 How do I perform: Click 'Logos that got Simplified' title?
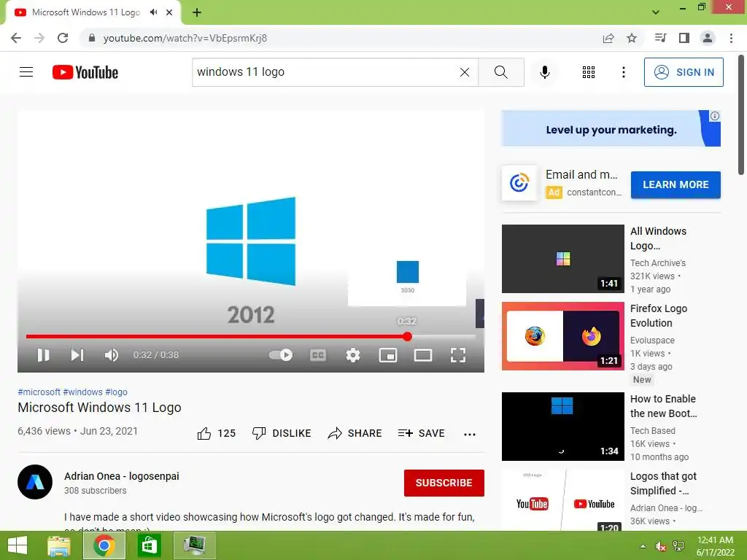pos(663,483)
